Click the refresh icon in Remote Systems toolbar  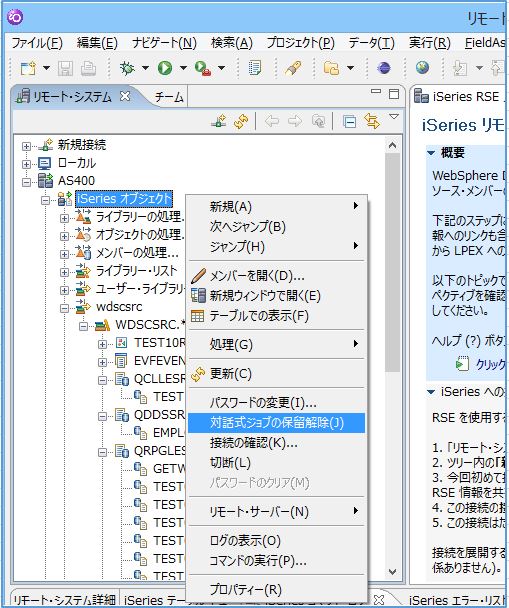pyautogui.click(x=241, y=121)
